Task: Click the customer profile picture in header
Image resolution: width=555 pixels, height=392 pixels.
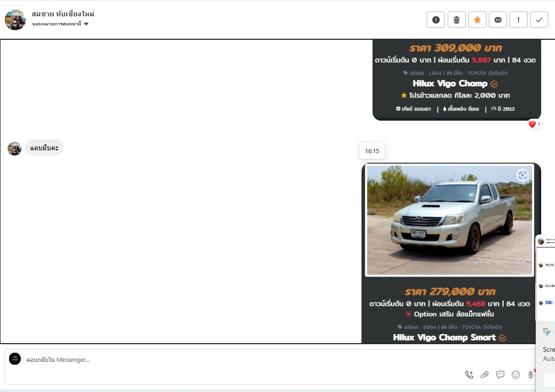Action: pyautogui.click(x=15, y=20)
